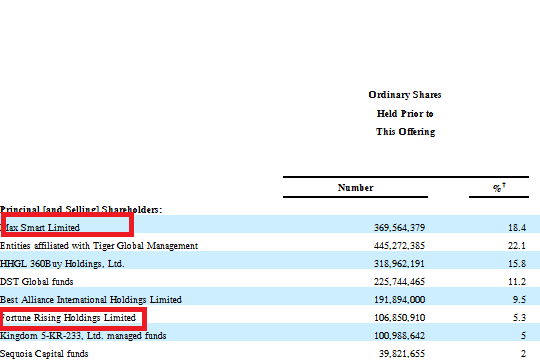Screen dimensions: 540x364
Task: Select 'HHGL 360Buy Holdings, Ltd.' text
Action: point(62,264)
